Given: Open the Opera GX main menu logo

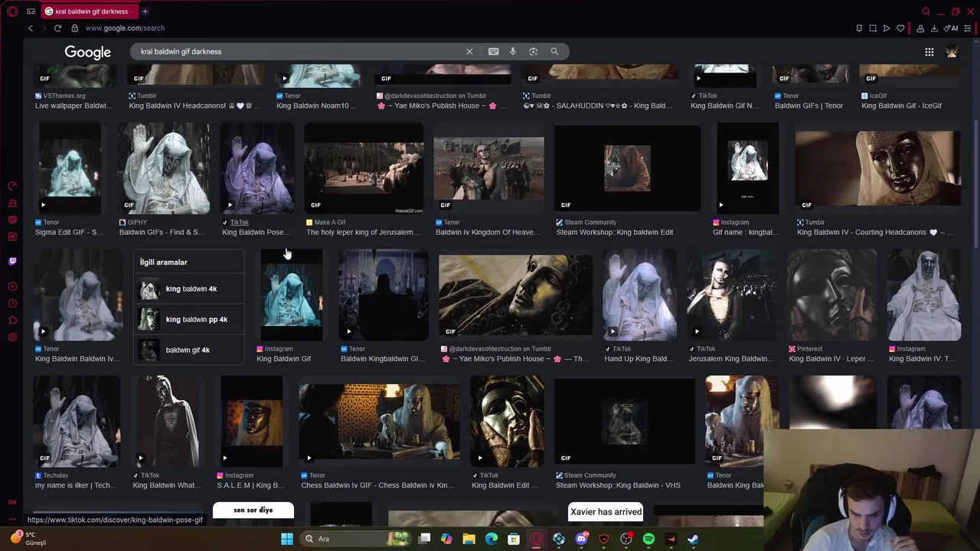Looking at the screenshot, I should (12, 11).
